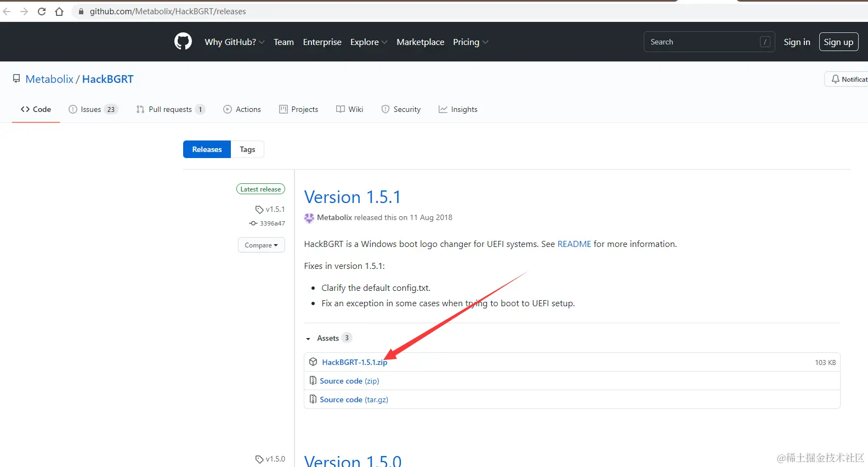Open the Metabolix owner link
Screen dimensions: 868x467
49,79
